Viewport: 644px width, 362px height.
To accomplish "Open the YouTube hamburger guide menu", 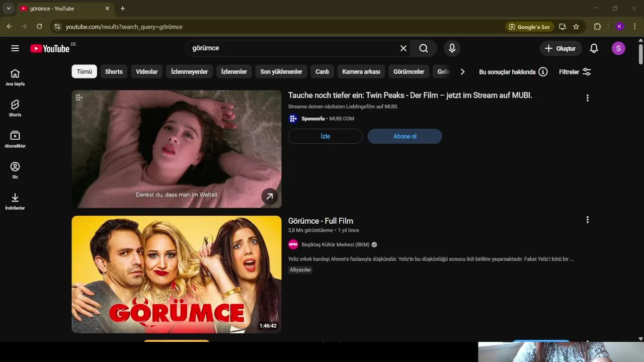I will point(15,48).
